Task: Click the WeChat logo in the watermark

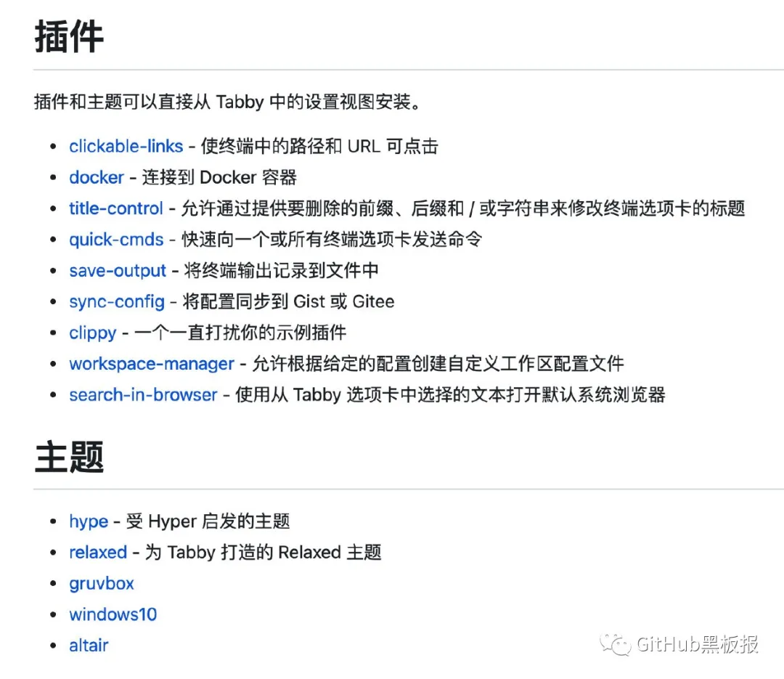Action: (x=616, y=644)
